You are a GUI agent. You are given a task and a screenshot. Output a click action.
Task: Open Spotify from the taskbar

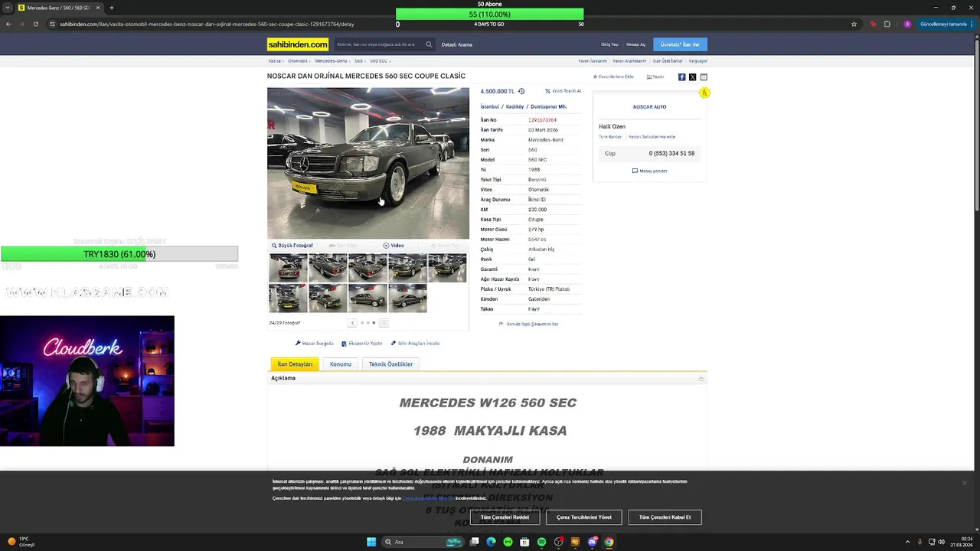(541, 542)
